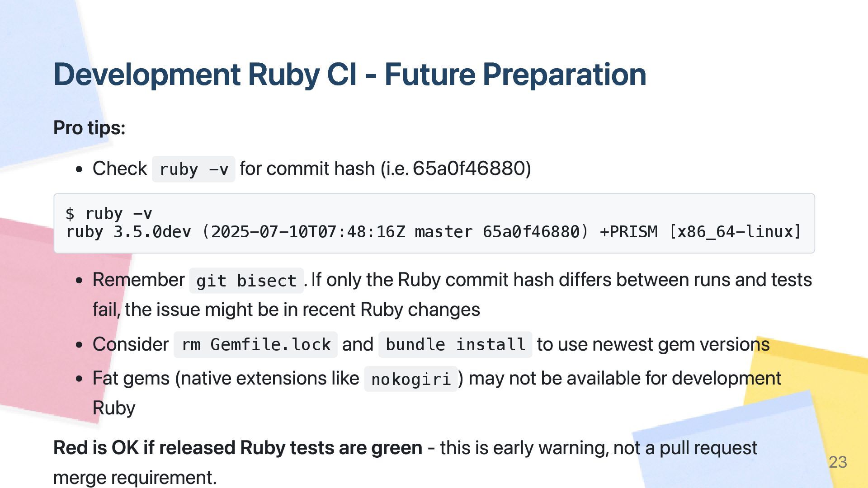Click the ruby 3.5.0dev version output line

[433, 232]
